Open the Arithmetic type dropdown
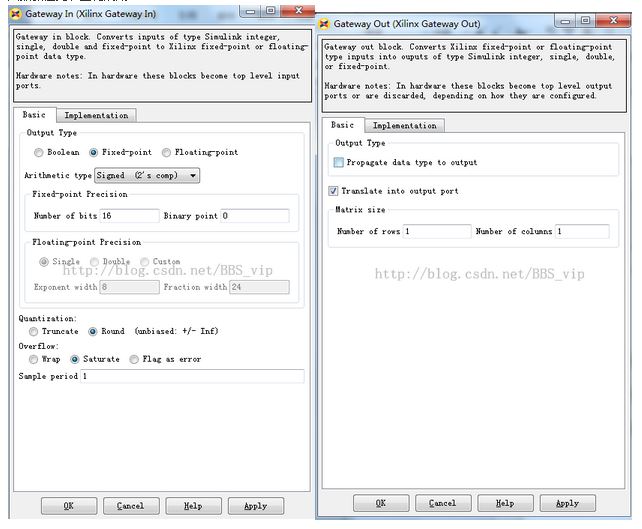The height and width of the screenshot is (529, 642). [x=147, y=176]
